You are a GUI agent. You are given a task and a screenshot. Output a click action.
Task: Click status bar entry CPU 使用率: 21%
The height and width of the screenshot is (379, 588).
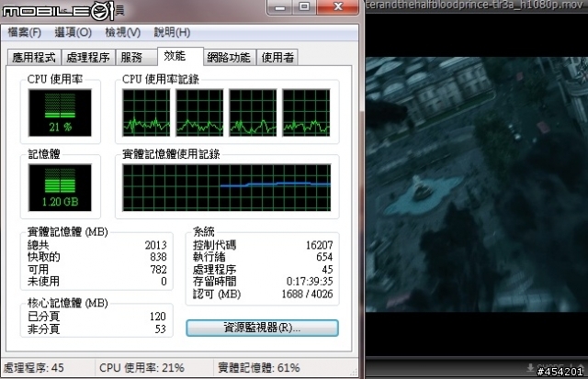point(141,368)
